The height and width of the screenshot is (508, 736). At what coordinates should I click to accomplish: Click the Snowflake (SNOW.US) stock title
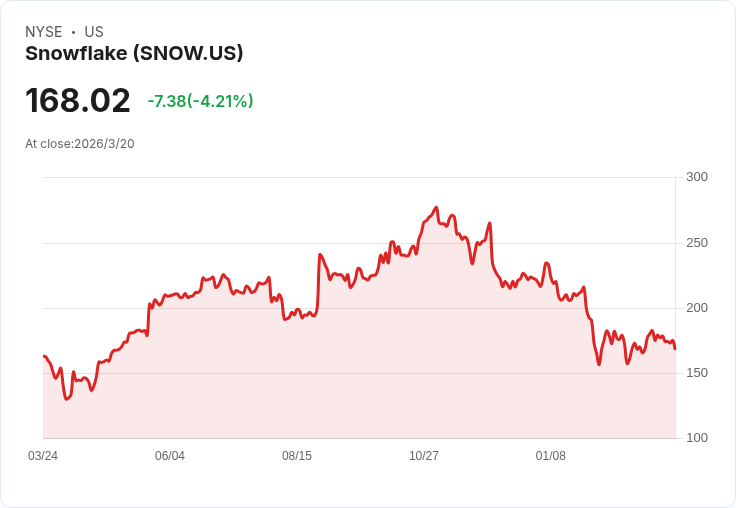pyautogui.click(x=134, y=54)
